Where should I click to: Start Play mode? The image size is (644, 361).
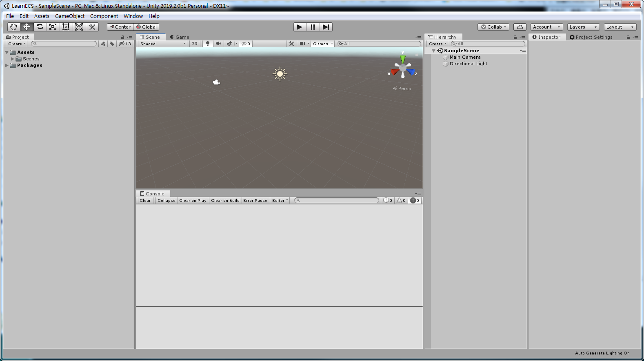tap(300, 27)
